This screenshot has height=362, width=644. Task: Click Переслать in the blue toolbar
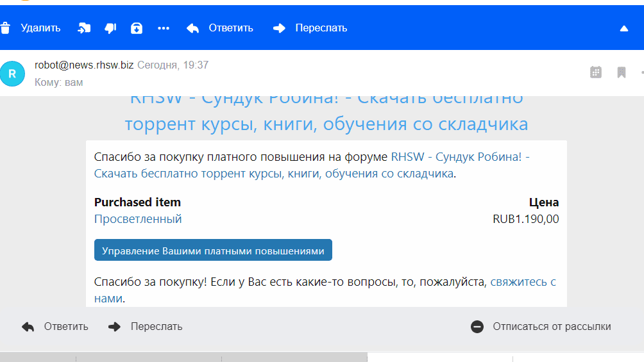[310, 28]
